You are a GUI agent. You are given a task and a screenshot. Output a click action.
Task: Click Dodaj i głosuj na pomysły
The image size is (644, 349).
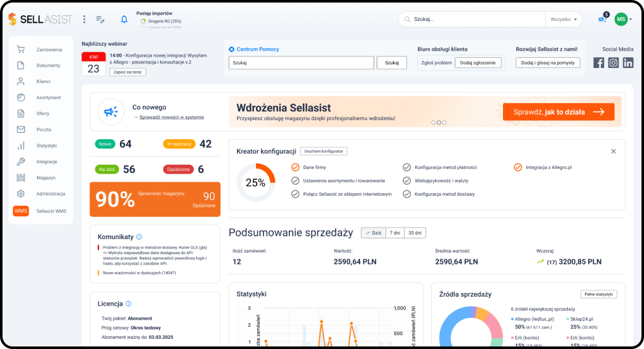(x=548, y=63)
